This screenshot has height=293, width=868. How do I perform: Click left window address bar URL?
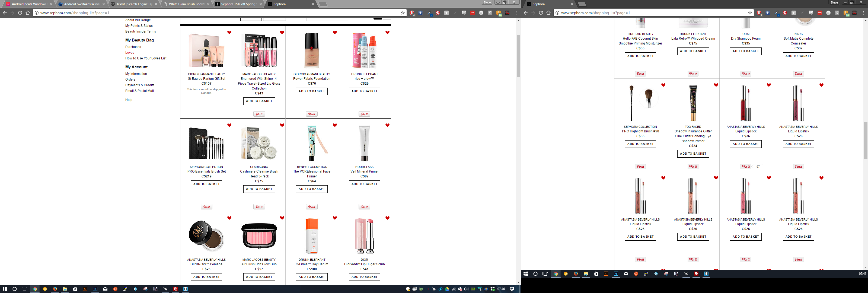pyautogui.click(x=75, y=13)
